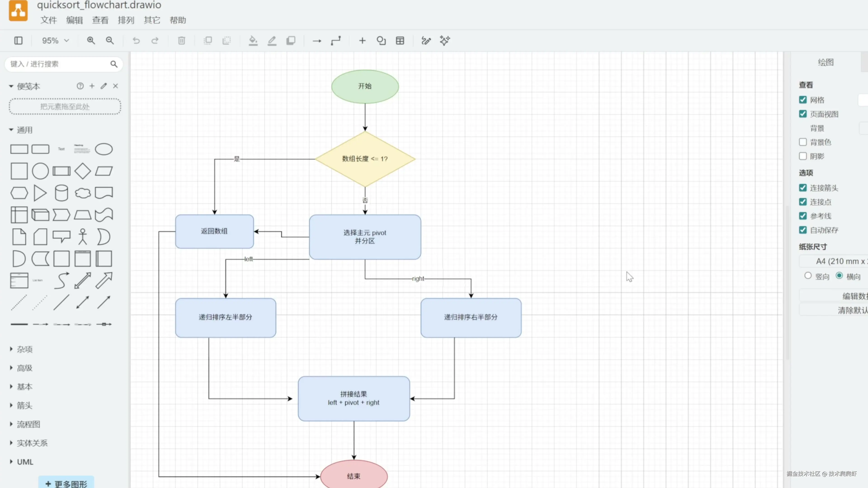Open the 排列 menu

point(126,20)
